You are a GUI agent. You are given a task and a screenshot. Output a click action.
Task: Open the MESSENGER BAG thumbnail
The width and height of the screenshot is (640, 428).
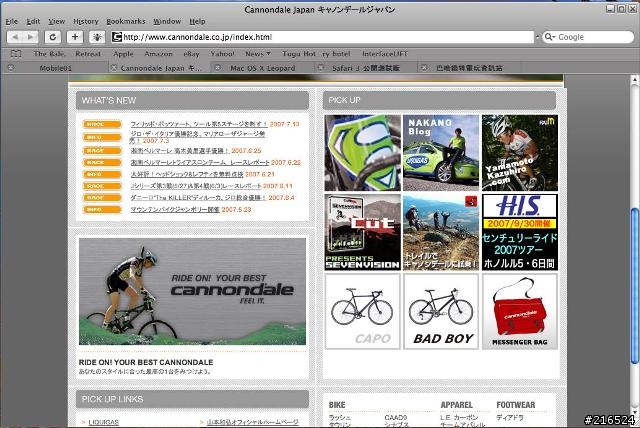tap(520, 311)
